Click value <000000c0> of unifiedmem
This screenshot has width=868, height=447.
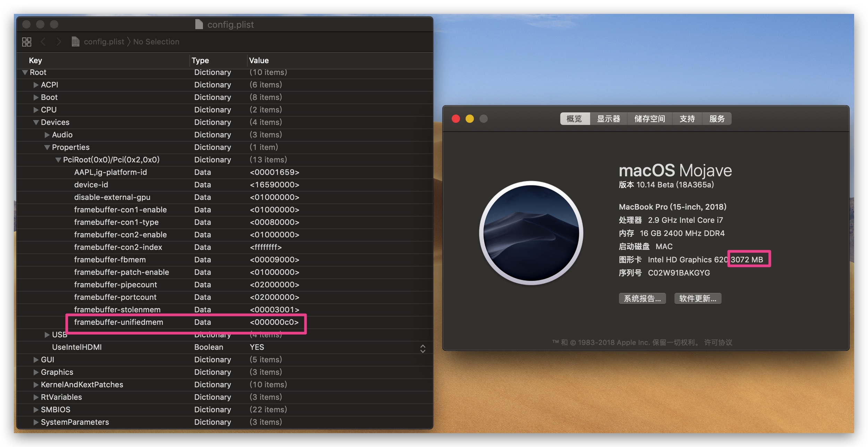coord(274,322)
